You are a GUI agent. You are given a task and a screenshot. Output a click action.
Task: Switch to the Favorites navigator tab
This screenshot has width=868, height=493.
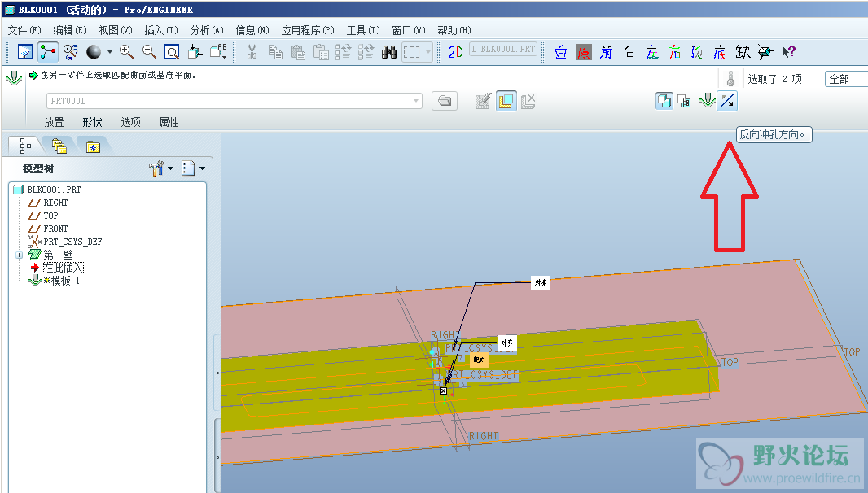93,146
